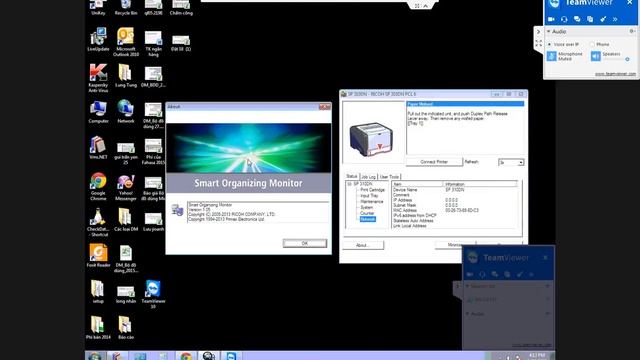The height and width of the screenshot is (360, 640).
Task: Click the IP Address row
Action: (455, 200)
